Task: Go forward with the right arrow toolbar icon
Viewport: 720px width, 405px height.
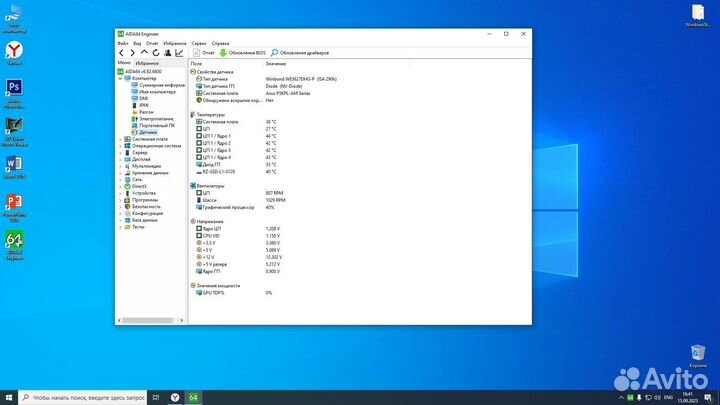Action: coord(132,53)
